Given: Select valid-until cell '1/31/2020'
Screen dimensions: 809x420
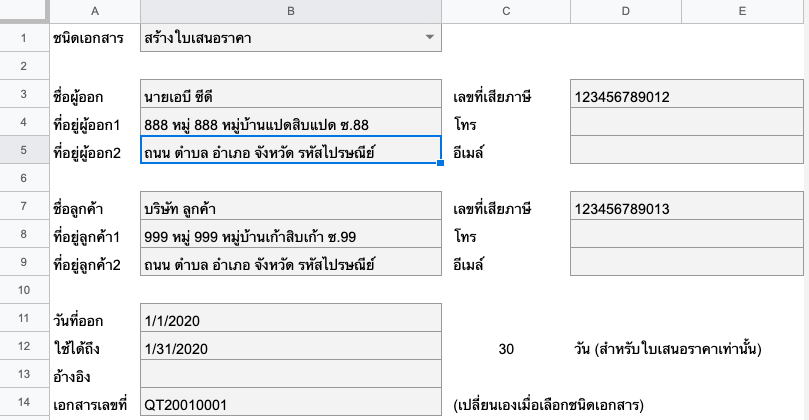Looking at the screenshot, I should coord(291,346).
